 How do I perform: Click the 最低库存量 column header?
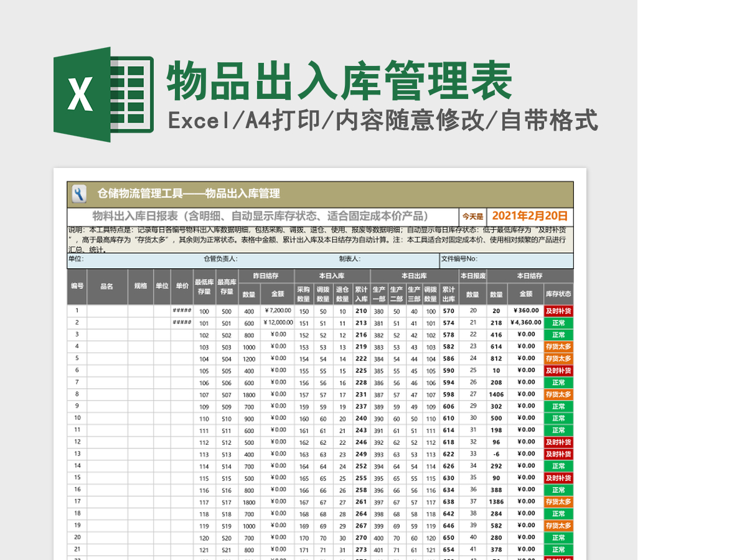[x=204, y=287]
